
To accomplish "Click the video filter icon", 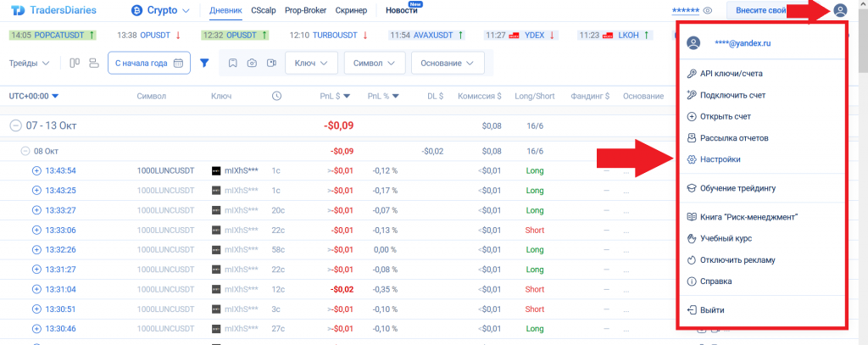I will (271, 63).
